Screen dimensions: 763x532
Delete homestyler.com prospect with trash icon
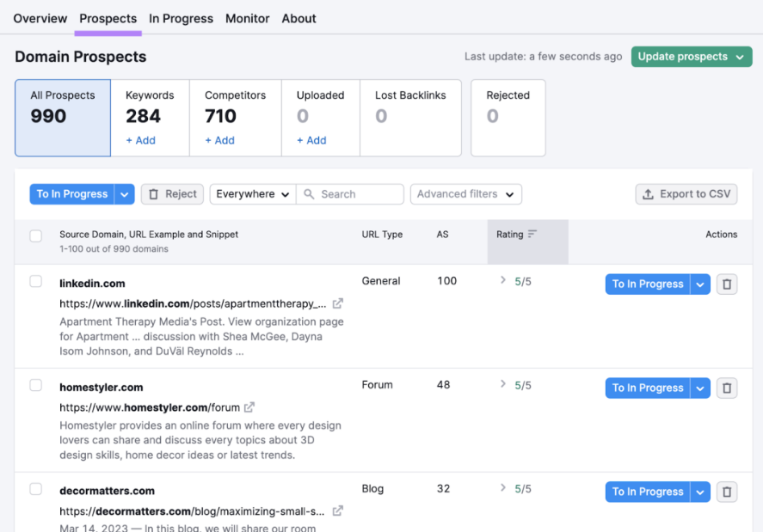coord(727,388)
